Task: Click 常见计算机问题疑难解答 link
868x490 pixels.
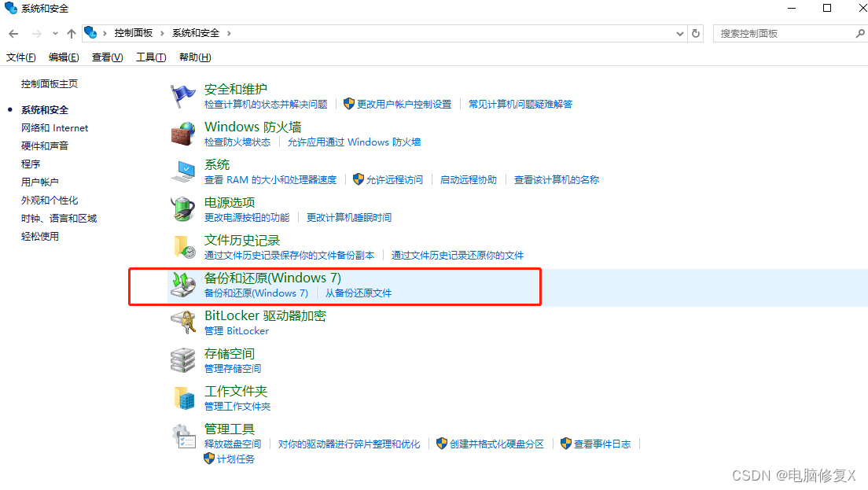Action: (x=520, y=104)
